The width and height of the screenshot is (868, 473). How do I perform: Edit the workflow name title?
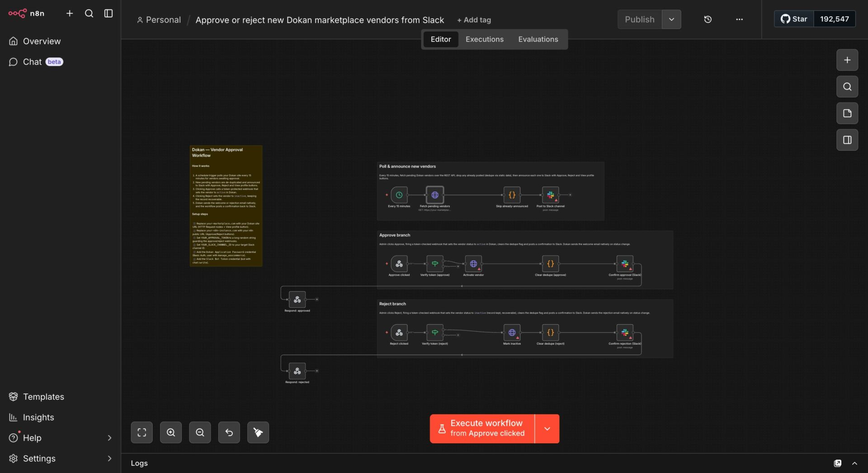click(320, 20)
